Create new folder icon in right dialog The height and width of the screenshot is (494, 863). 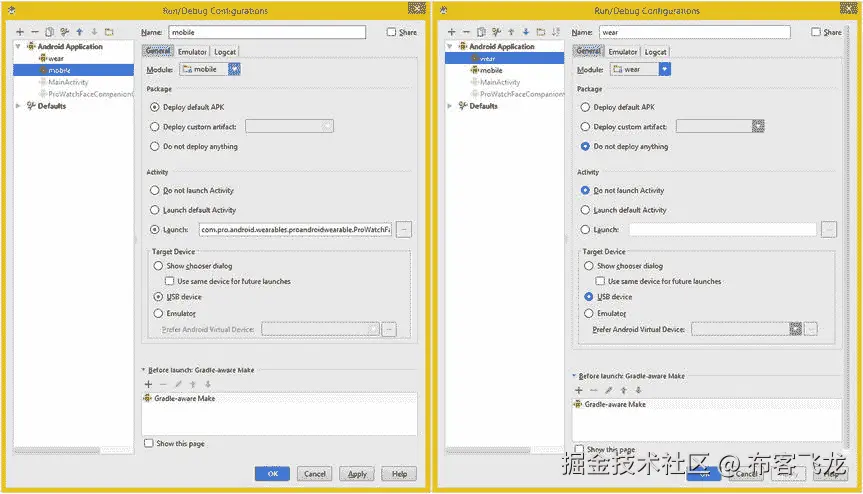[x=541, y=32]
